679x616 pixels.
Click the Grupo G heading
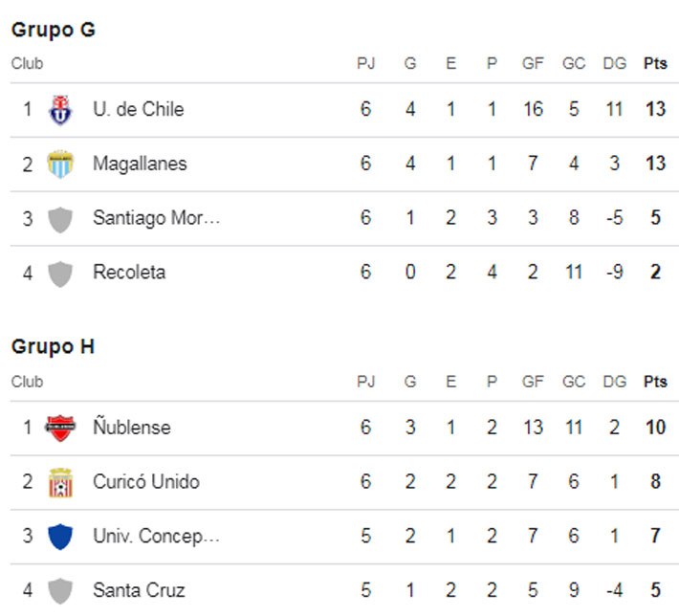coord(54,30)
